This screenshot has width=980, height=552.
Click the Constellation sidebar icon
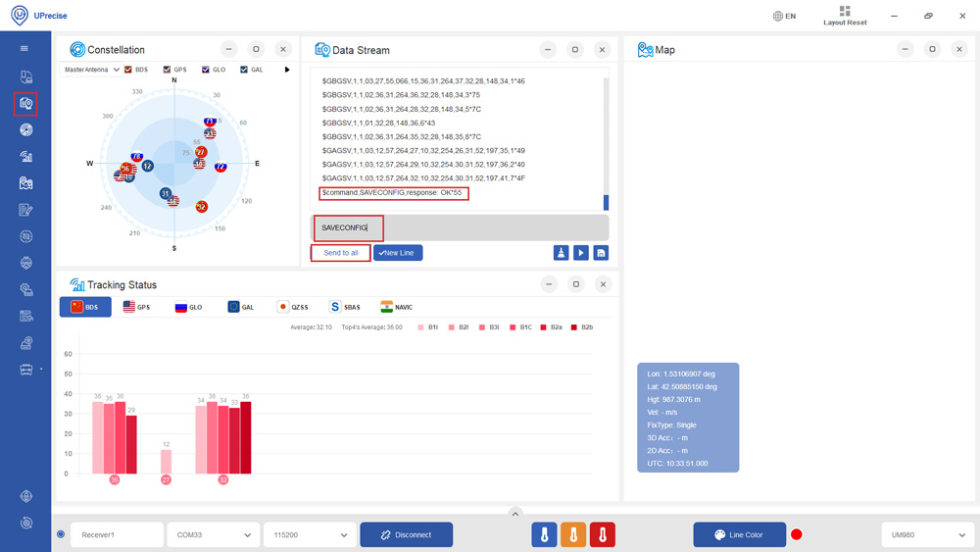(26, 129)
